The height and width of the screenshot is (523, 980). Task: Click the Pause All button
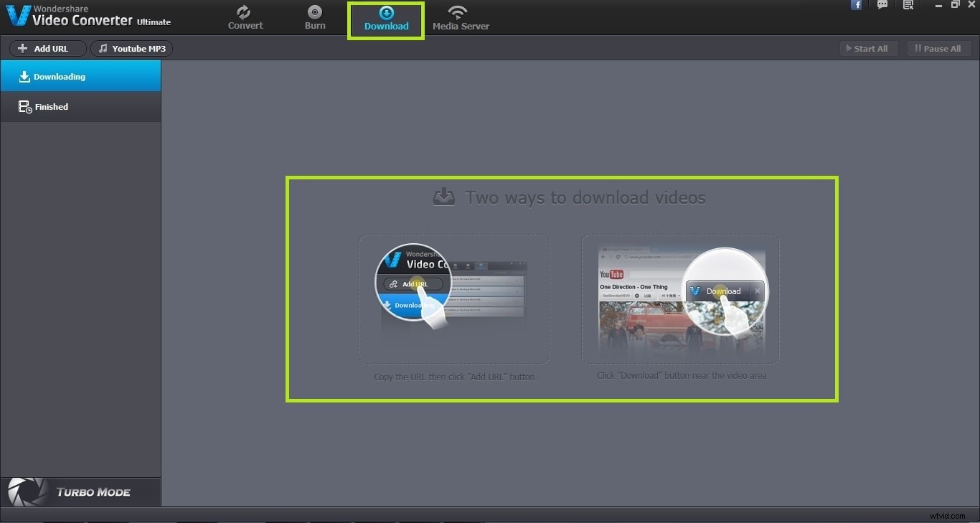pyautogui.click(x=938, y=48)
